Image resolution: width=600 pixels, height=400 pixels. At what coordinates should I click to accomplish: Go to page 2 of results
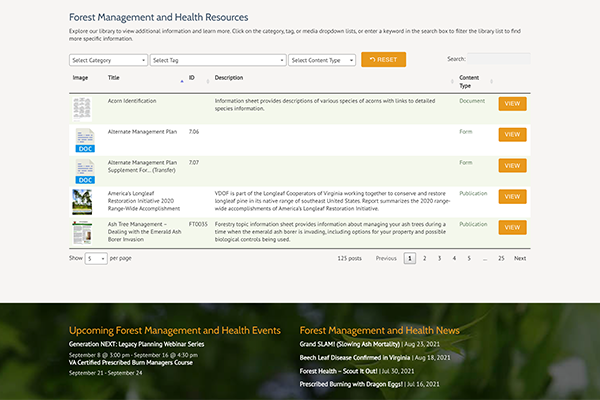[x=424, y=258]
